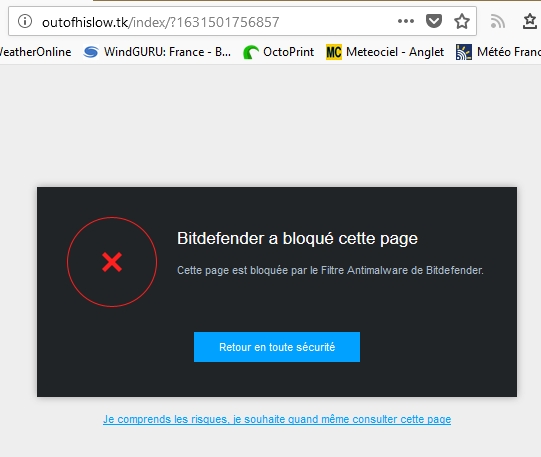Open the page actions three-dot menu

click(x=406, y=21)
